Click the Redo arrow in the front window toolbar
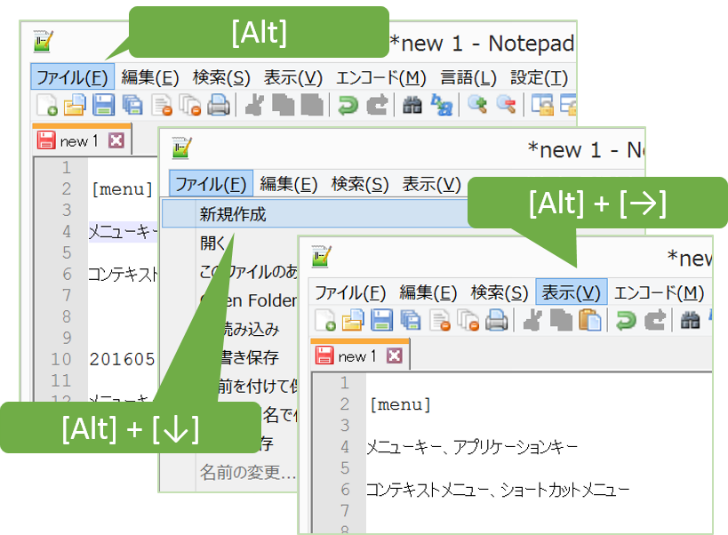This screenshot has width=728, height=535. pyautogui.click(x=655, y=320)
